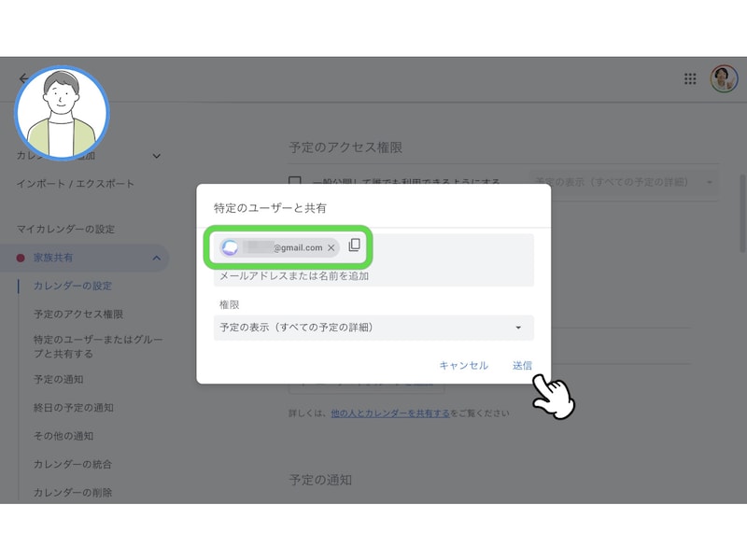This screenshot has height=560, width=747.
Task: Click the 予定の通知 heading at page bottom
Action: (320, 480)
